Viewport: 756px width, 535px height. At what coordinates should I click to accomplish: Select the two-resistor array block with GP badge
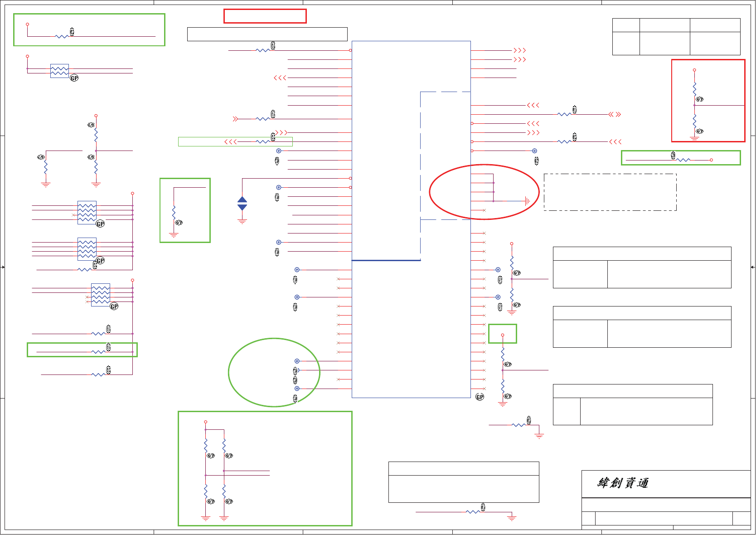click(59, 71)
